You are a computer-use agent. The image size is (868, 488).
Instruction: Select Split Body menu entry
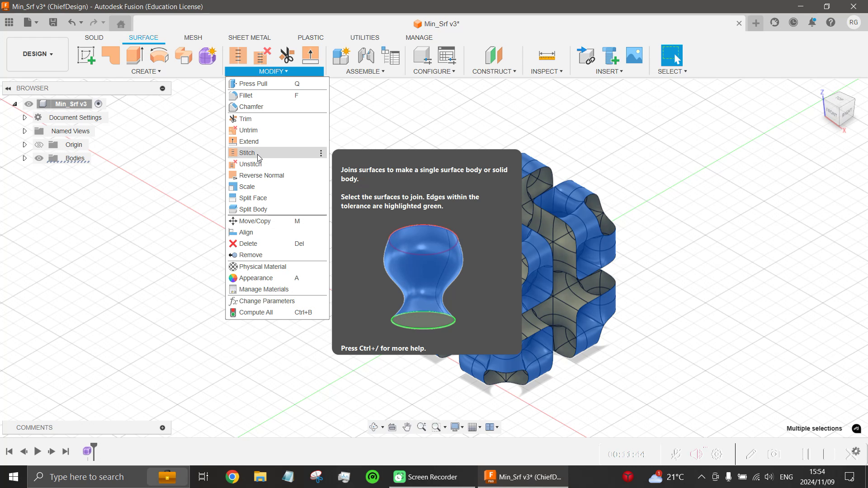click(277, 209)
